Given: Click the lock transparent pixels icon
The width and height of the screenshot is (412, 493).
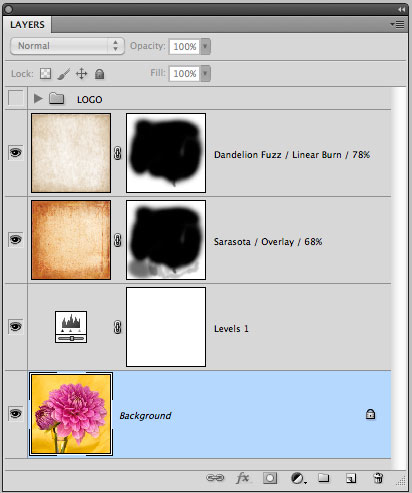Looking at the screenshot, I should (x=46, y=73).
